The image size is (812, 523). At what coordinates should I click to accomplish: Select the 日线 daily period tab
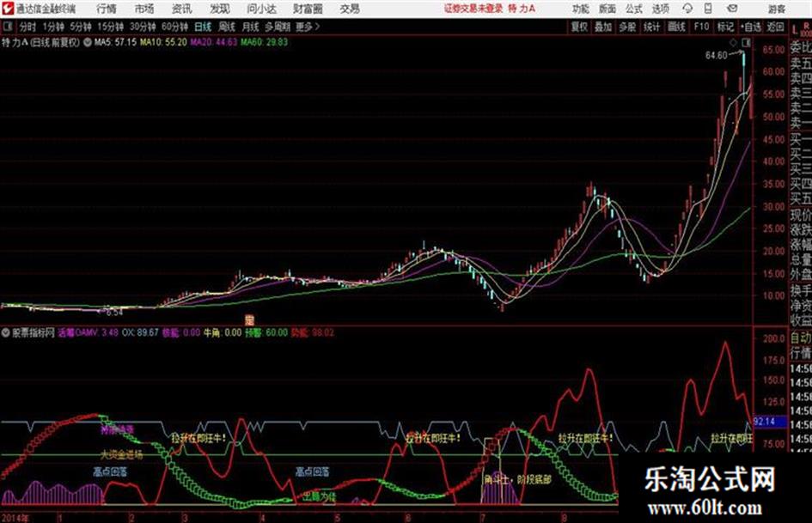[x=203, y=27]
